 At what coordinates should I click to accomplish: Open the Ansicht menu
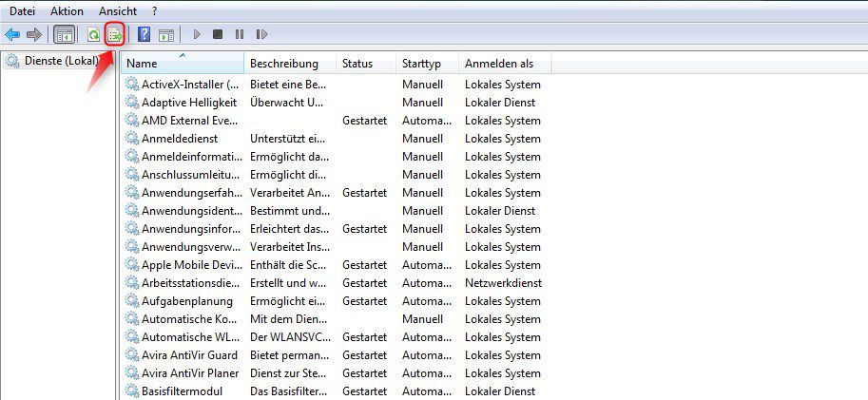(118, 11)
